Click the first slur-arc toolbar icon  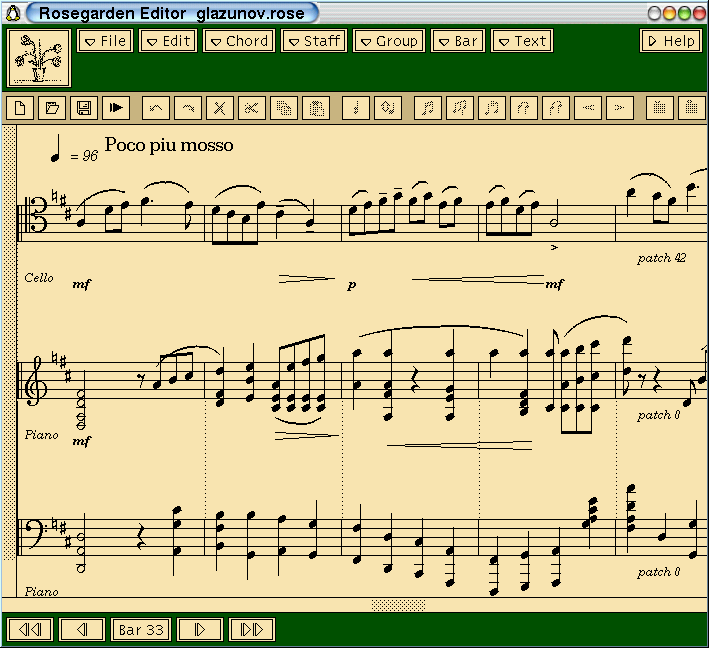pos(524,108)
